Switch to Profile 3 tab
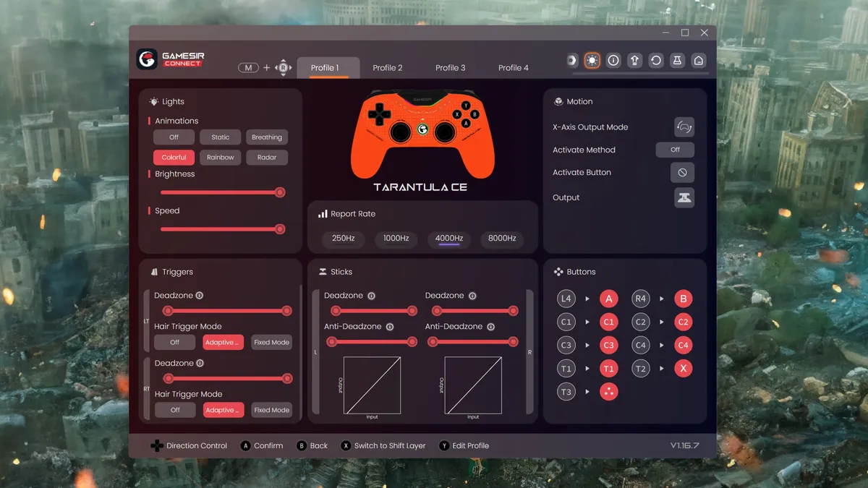Image resolution: width=868 pixels, height=488 pixels. pos(451,68)
